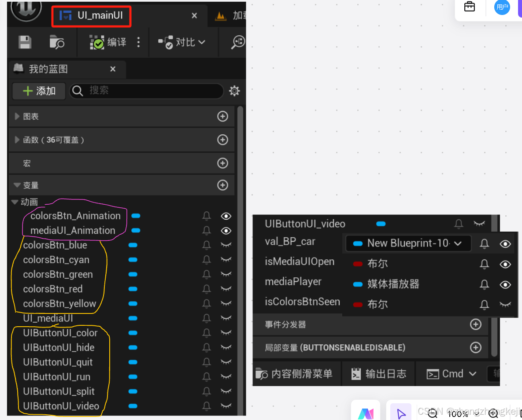Open the New Blueprint-10 dropdown for val_BP_car
This screenshot has height=420, width=522.
pyautogui.click(x=407, y=243)
